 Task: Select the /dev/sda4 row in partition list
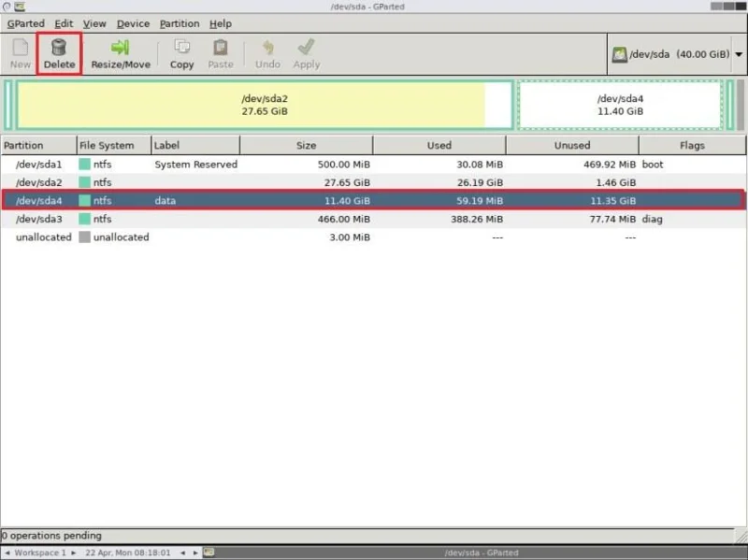pos(373,200)
